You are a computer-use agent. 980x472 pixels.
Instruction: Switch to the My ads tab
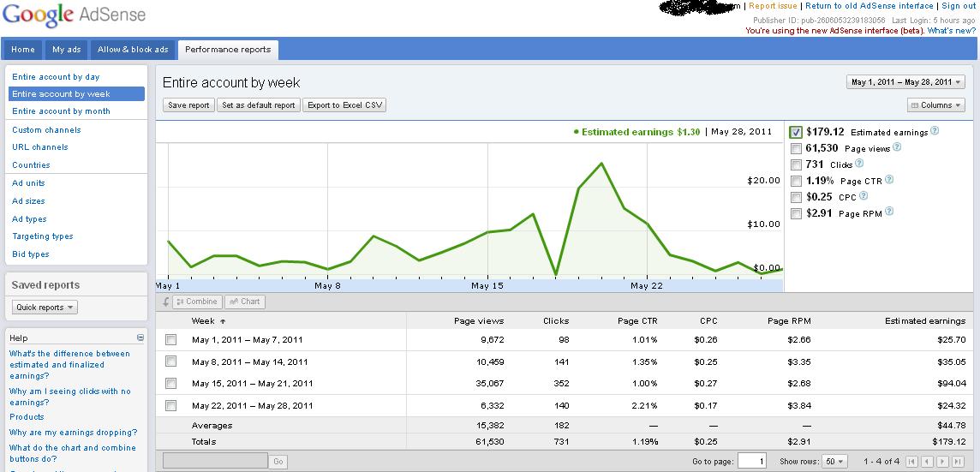point(66,50)
